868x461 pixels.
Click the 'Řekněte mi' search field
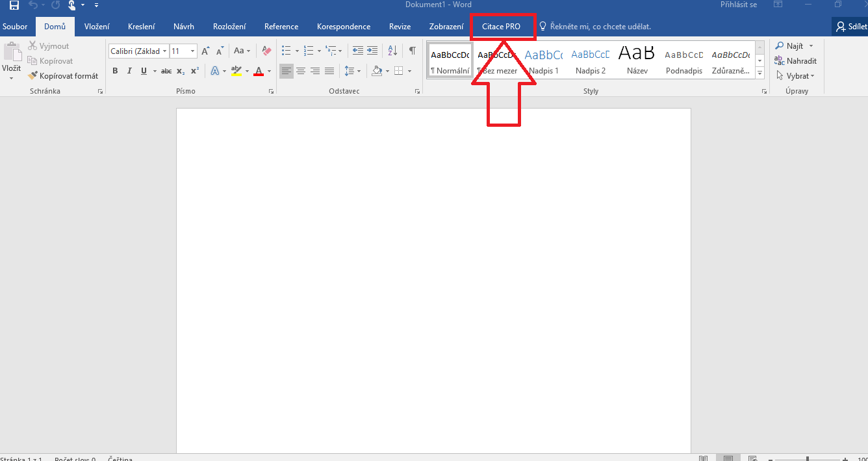click(x=600, y=27)
